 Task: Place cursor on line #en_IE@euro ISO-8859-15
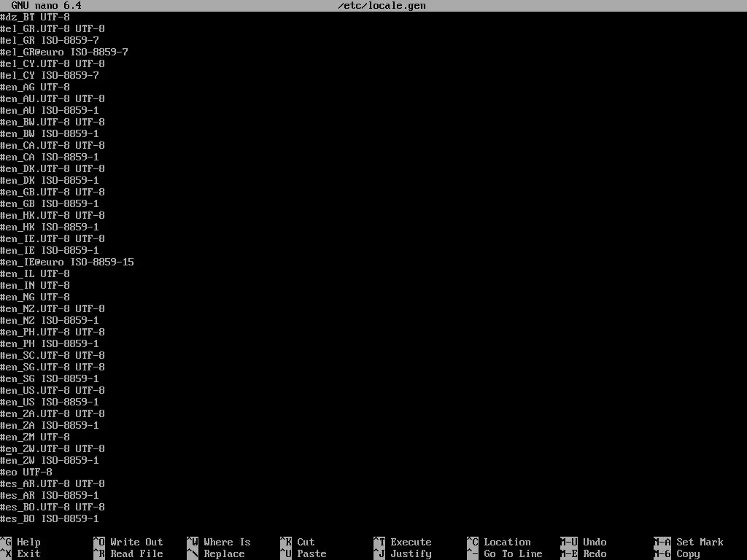(67, 262)
